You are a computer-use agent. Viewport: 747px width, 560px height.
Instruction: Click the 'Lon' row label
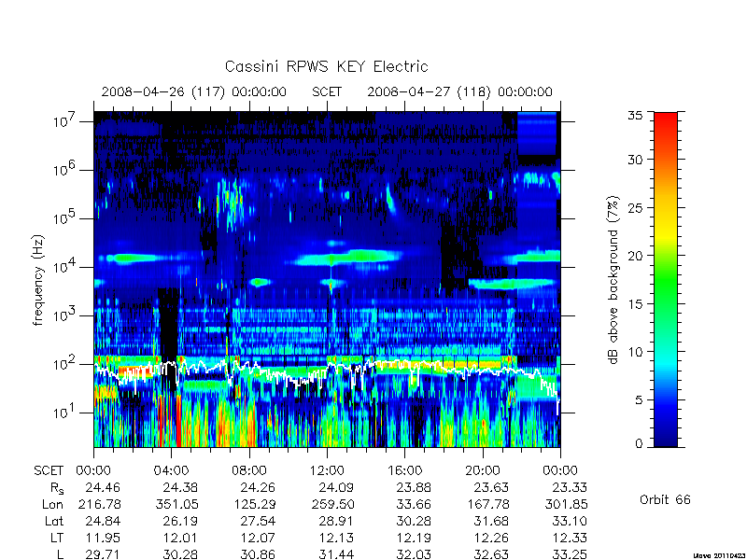pyautogui.click(x=52, y=504)
